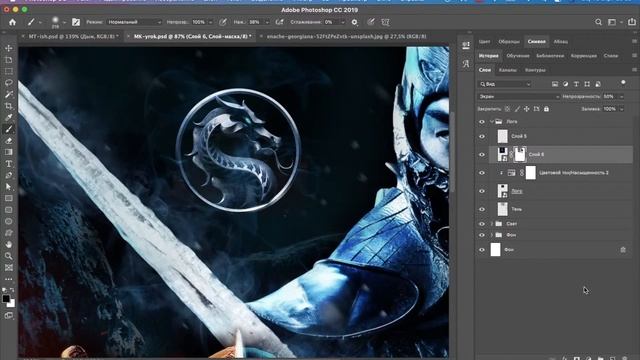The image size is (640, 360).
Task: Toggle the layer filter on/off switch
Action: pos(623,83)
